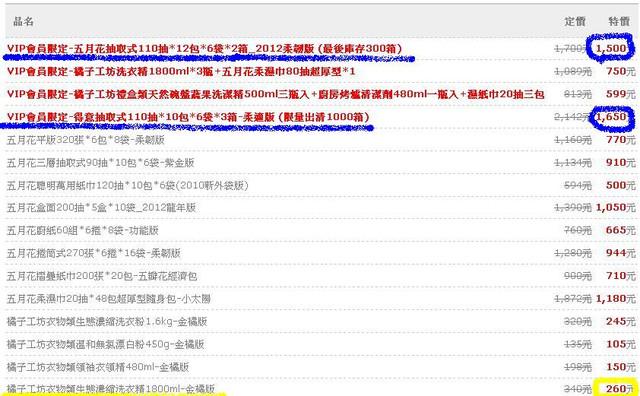Click the 910元 special price
This screenshot has width=640, height=396.
click(x=621, y=162)
